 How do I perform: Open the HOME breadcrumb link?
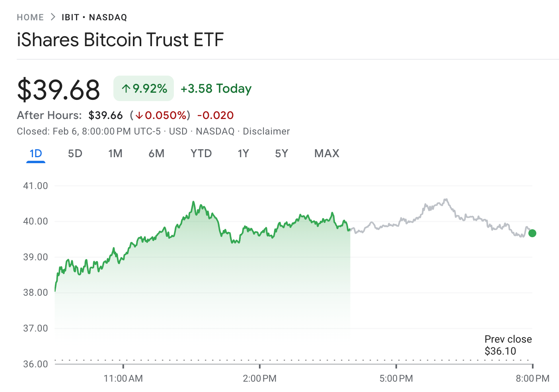[x=30, y=17]
